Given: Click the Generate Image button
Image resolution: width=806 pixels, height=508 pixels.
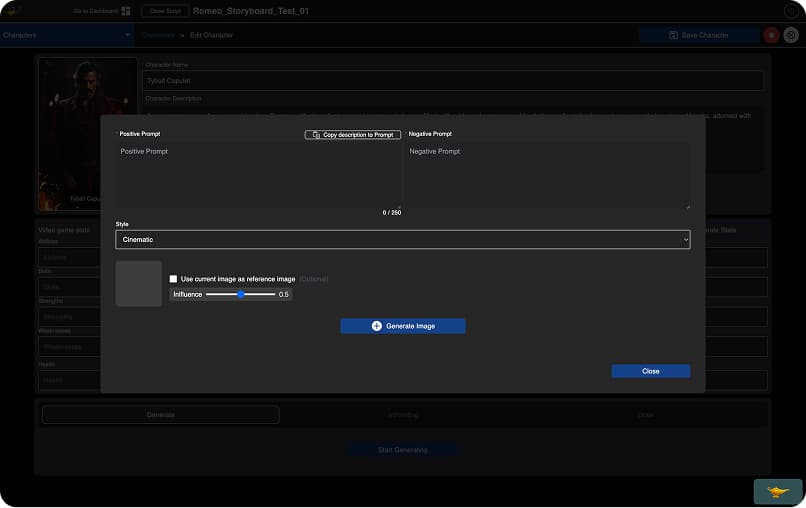Looking at the screenshot, I should (403, 326).
